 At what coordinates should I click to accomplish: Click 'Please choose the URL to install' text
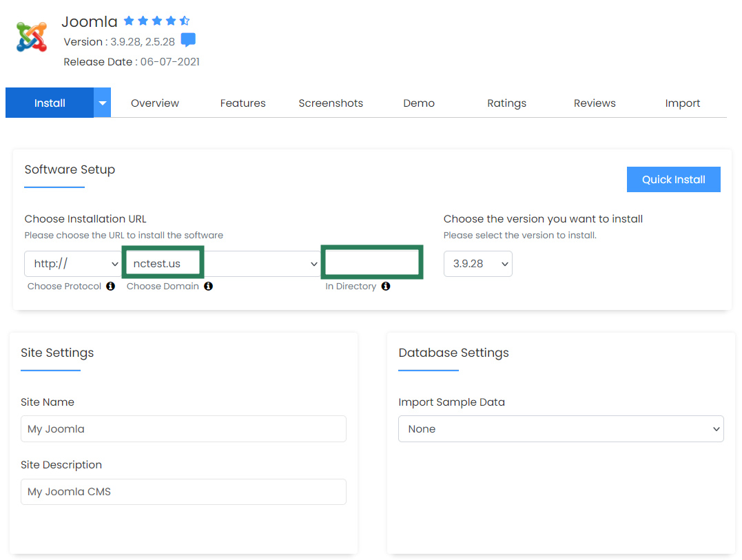click(124, 235)
